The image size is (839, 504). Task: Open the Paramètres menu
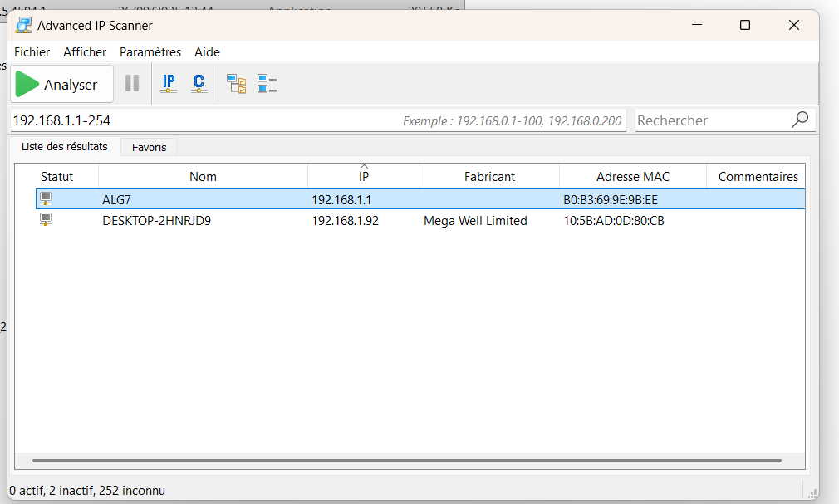click(150, 51)
